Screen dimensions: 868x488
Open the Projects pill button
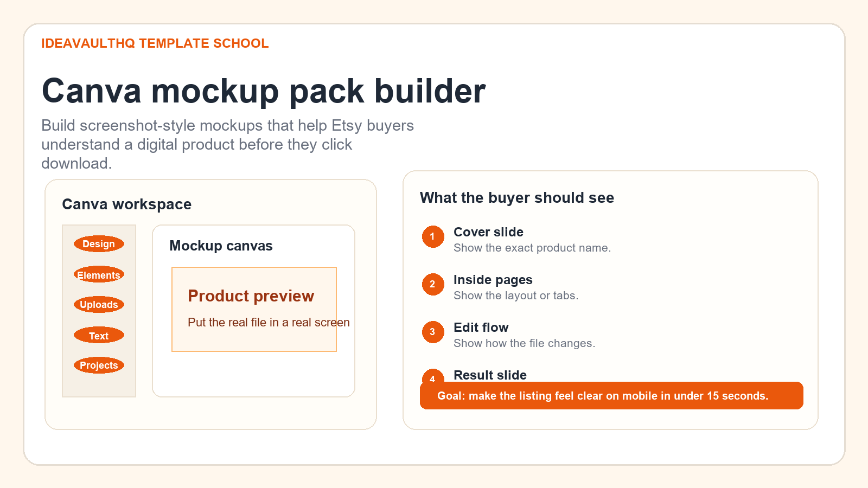[x=99, y=365]
